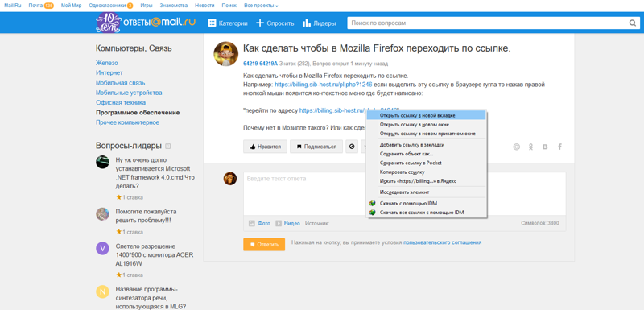
Task: Click the IDM icon beside Скачать с помощью IDM
Action: click(x=373, y=203)
